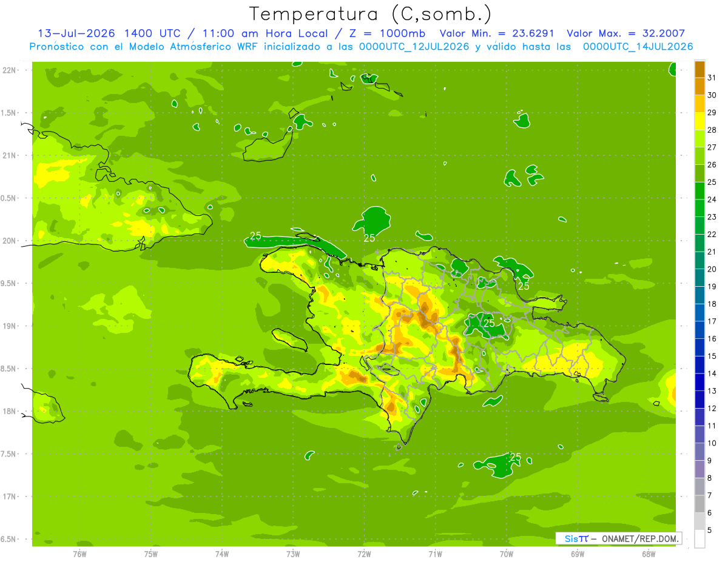728x562 pixels.
Task: Click the "73W" longitude label
Action: [x=293, y=554]
